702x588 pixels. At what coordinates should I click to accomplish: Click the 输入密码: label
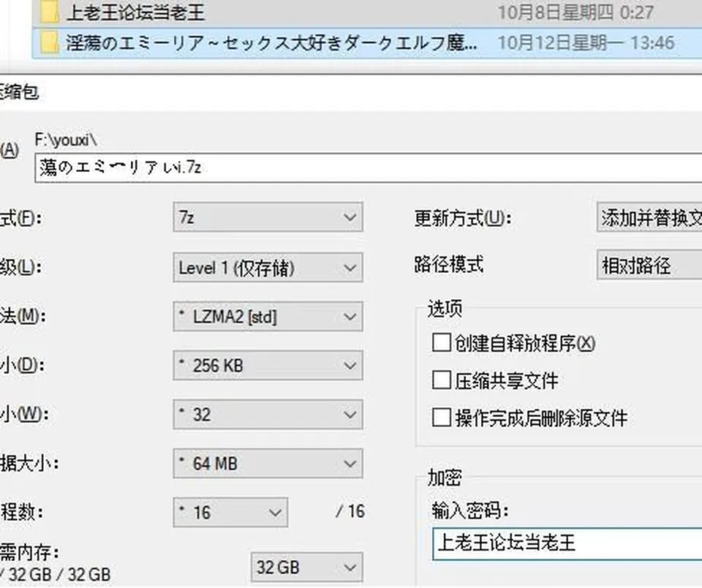[470, 510]
